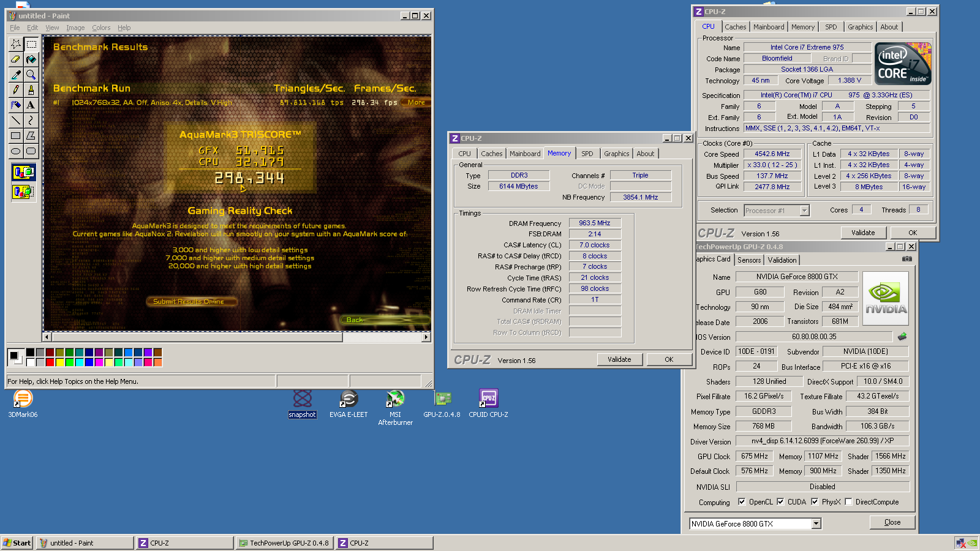Choose the Ellipse shape tool
Image resolution: width=980 pixels, height=551 pixels.
tap(16, 151)
